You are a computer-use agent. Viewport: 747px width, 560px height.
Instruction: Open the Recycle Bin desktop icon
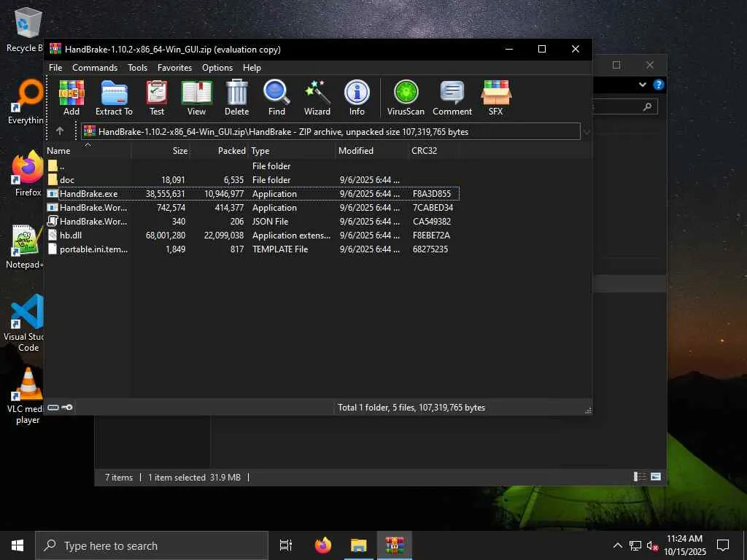pos(25,31)
